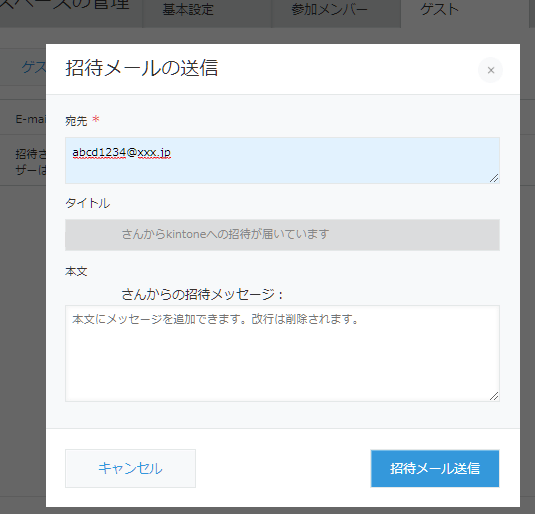This screenshot has width=535, height=514.
Task: Click the キャンセル button
Action: pos(130,468)
